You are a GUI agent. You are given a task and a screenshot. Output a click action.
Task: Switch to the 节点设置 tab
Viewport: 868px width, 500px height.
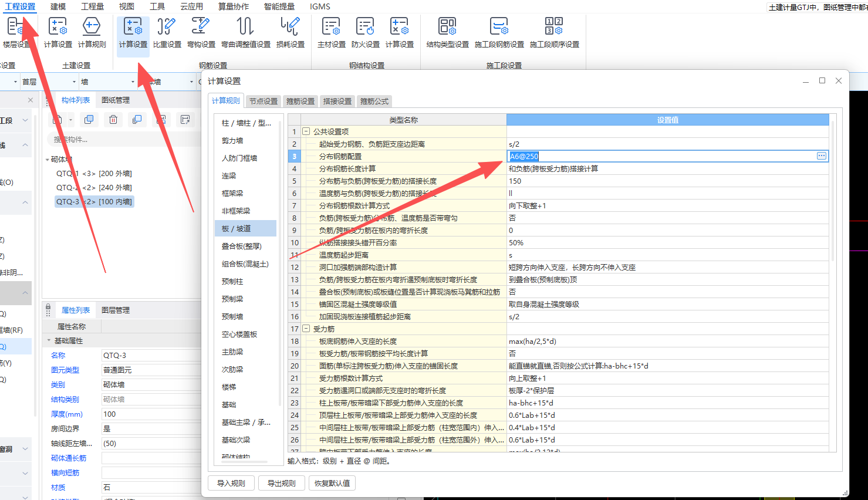point(264,101)
